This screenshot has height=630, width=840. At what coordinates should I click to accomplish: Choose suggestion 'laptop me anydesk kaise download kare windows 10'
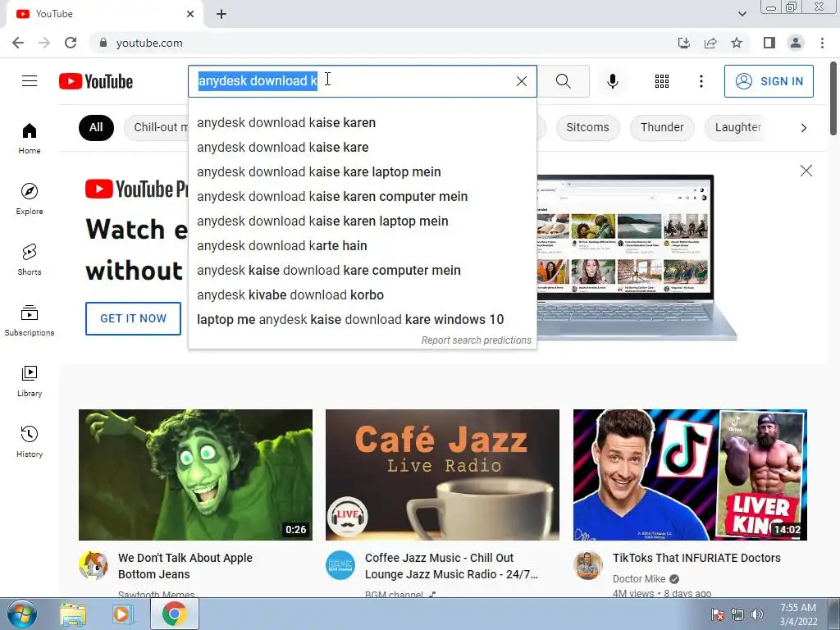362,320
